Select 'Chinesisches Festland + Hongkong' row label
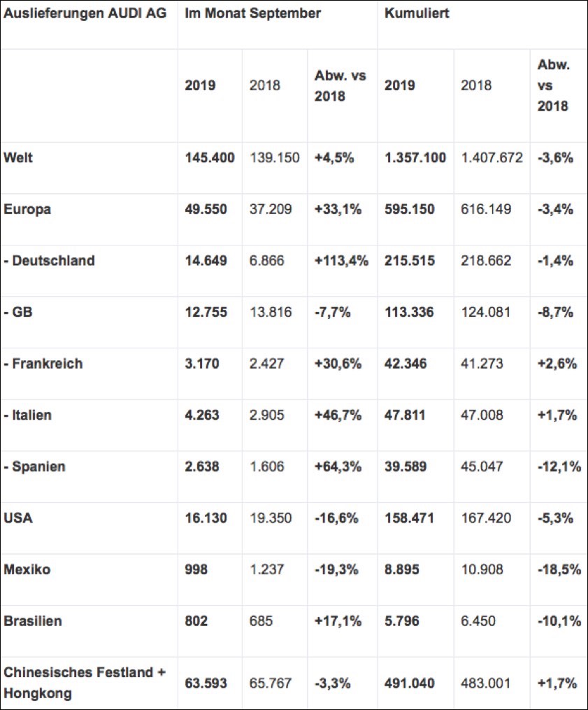Screen dimensions: 588x710 [84, 682]
